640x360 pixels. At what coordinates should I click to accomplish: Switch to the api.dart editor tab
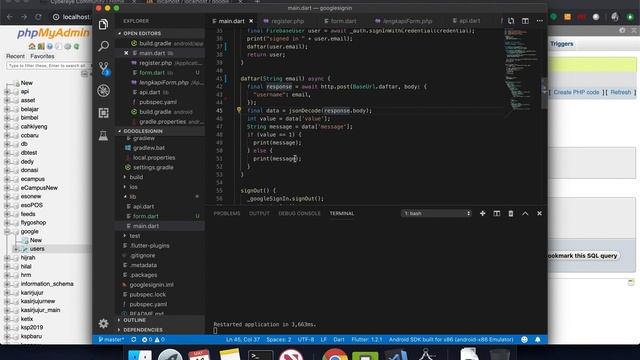point(466,21)
